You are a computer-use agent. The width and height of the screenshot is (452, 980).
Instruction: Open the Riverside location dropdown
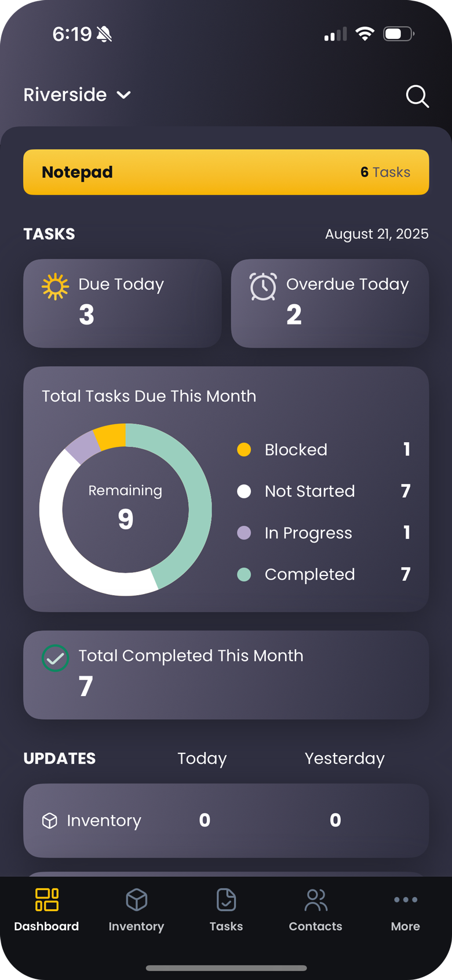click(77, 95)
